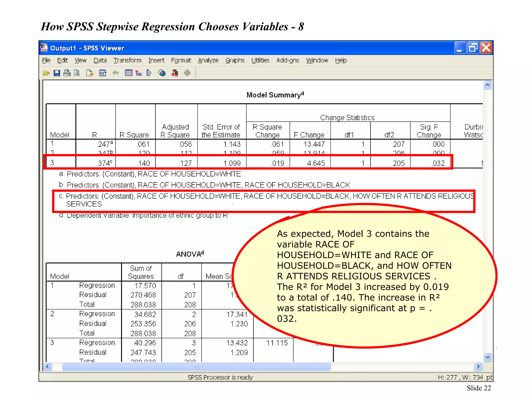Click ANOVA Model 2 mean square 17.341
532x399 pixels.
(237, 315)
